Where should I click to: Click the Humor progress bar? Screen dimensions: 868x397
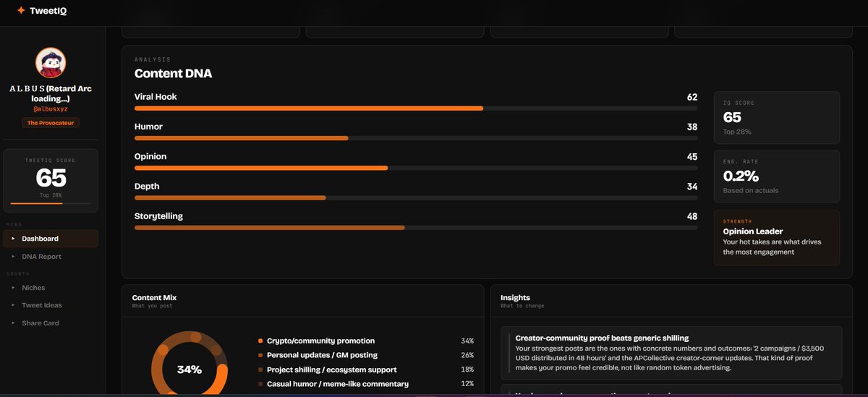pyautogui.click(x=416, y=138)
